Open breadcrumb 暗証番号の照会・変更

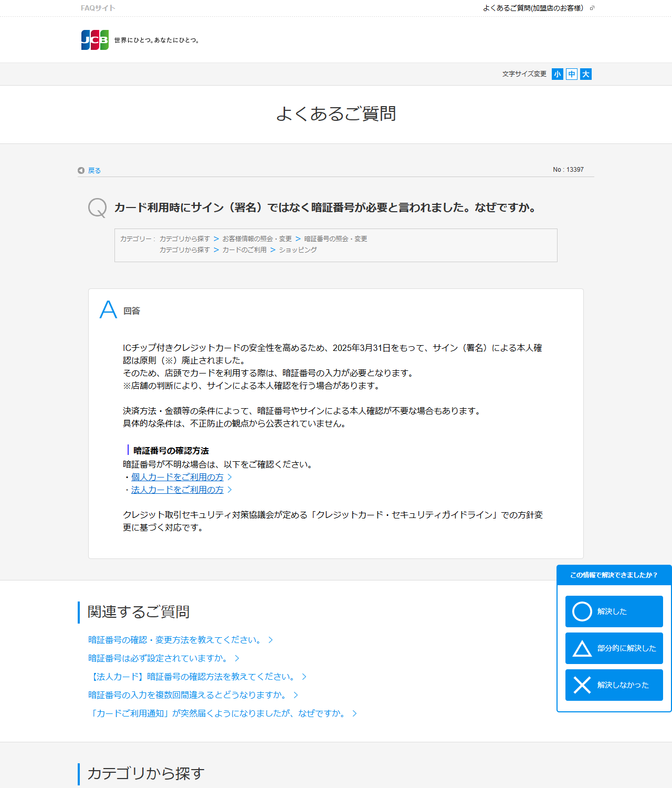click(335, 239)
